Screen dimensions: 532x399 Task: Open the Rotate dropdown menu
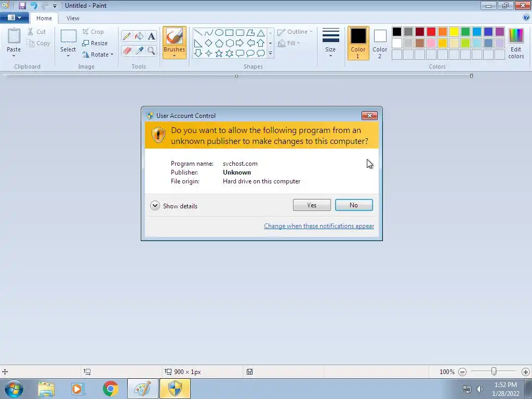[98, 54]
